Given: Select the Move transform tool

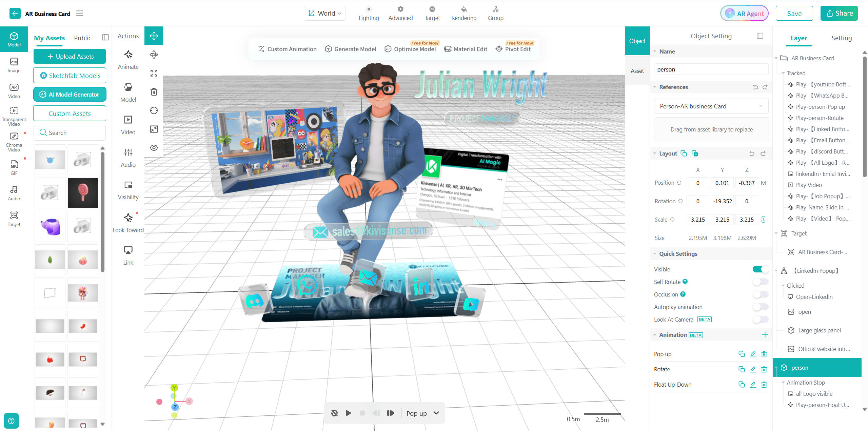Looking at the screenshot, I should pyautogui.click(x=154, y=36).
